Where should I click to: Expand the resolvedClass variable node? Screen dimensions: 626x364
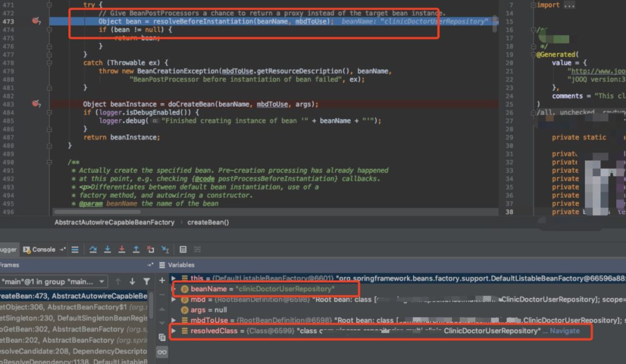[x=174, y=331]
